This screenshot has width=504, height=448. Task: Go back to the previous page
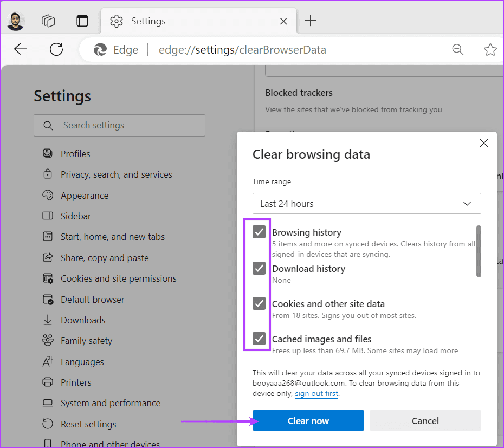[21, 49]
